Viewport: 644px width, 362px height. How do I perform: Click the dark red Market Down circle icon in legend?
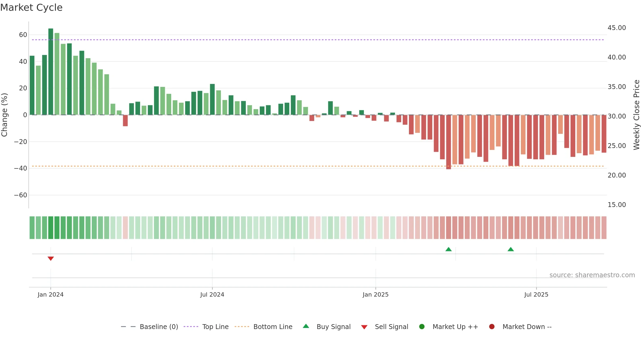492,327
